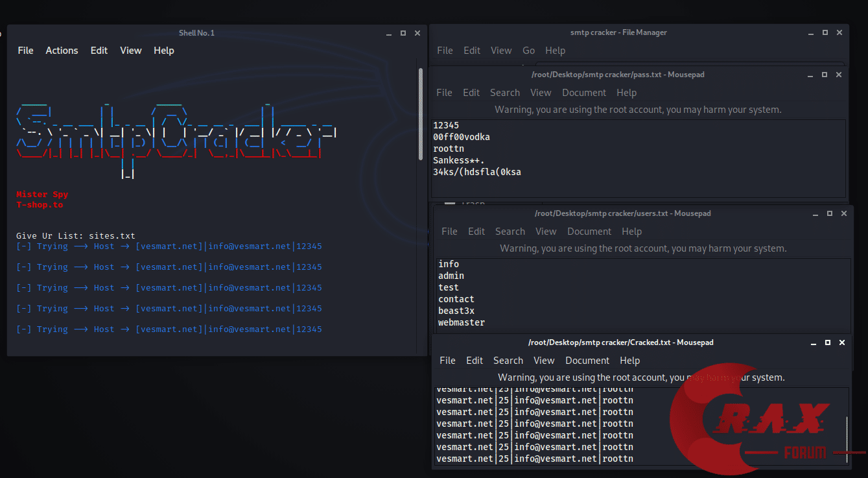Open the terminal's Help menu
This screenshot has width=868, height=478.
tap(164, 51)
